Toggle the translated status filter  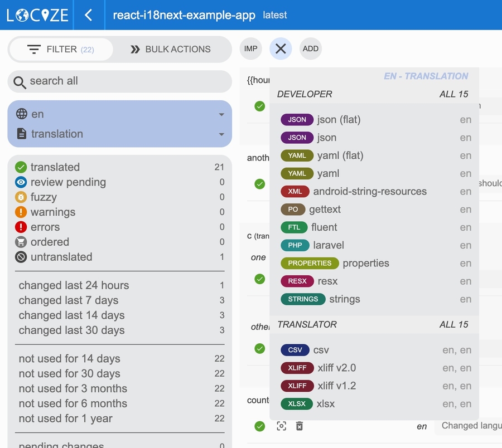coord(55,167)
